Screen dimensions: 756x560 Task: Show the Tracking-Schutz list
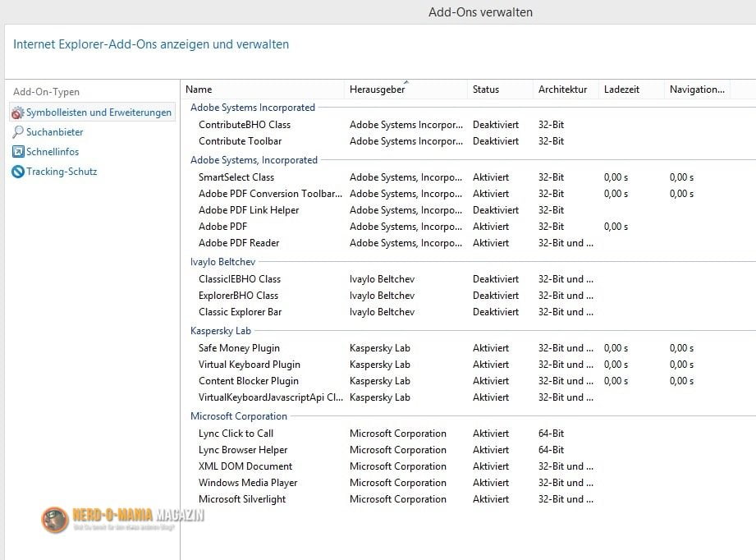pyautogui.click(x=62, y=172)
